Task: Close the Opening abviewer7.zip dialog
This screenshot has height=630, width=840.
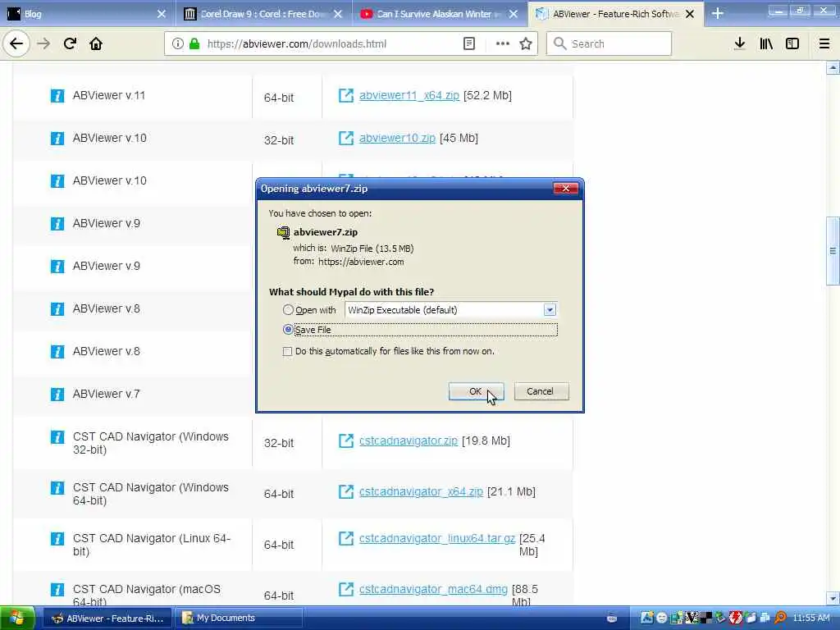Action: click(x=566, y=189)
